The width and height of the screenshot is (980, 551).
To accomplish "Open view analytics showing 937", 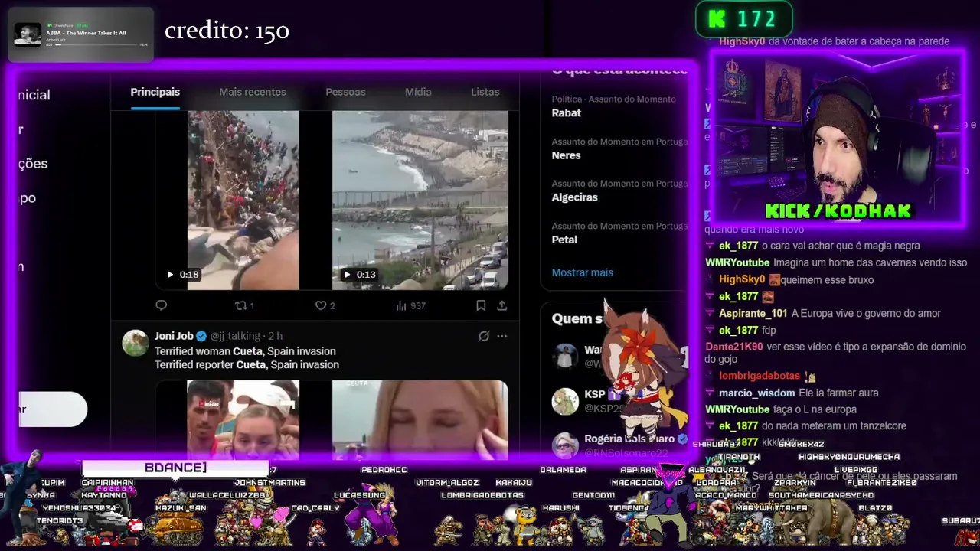I will (x=410, y=305).
